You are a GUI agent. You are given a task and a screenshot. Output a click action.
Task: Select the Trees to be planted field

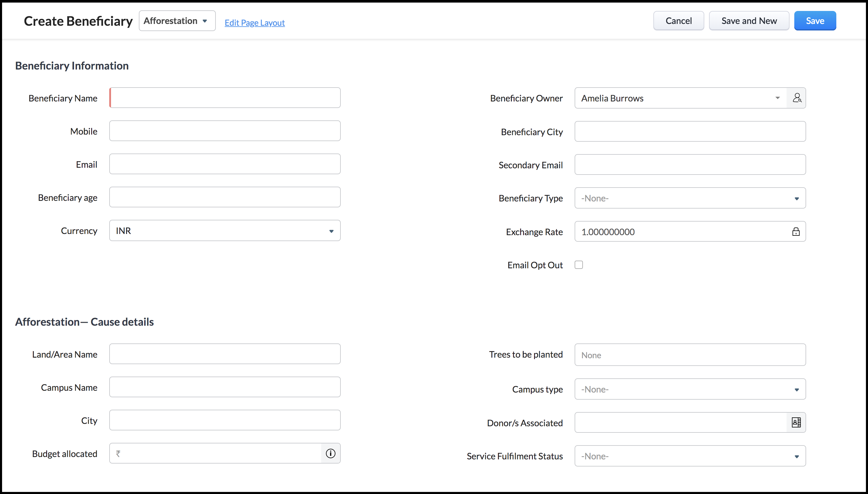click(690, 355)
